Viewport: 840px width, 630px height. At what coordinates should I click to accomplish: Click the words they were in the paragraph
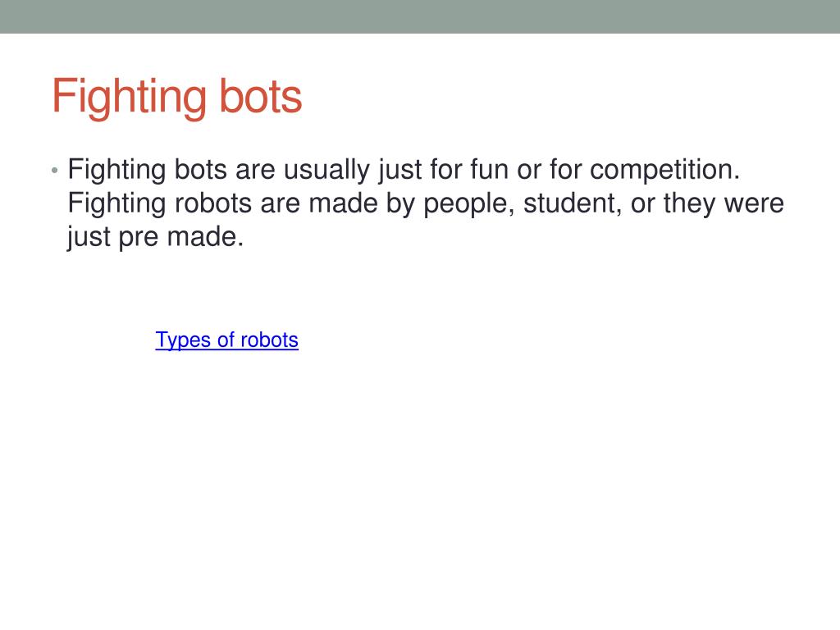(724, 203)
